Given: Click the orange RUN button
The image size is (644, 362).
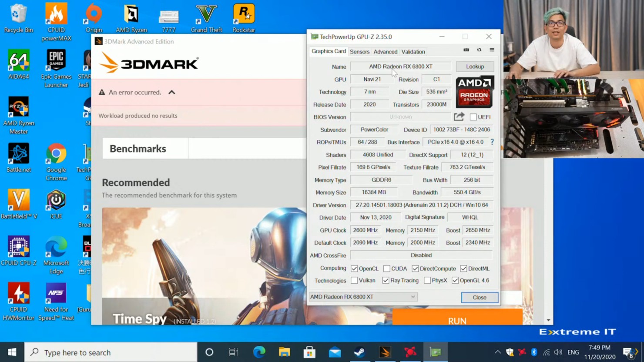Looking at the screenshot, I should click(x=457, y=317).
